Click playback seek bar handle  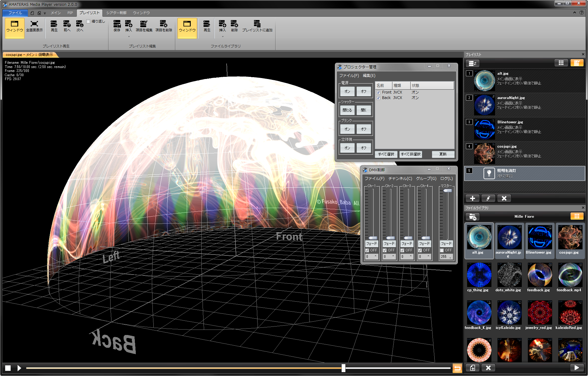[343, 368]
